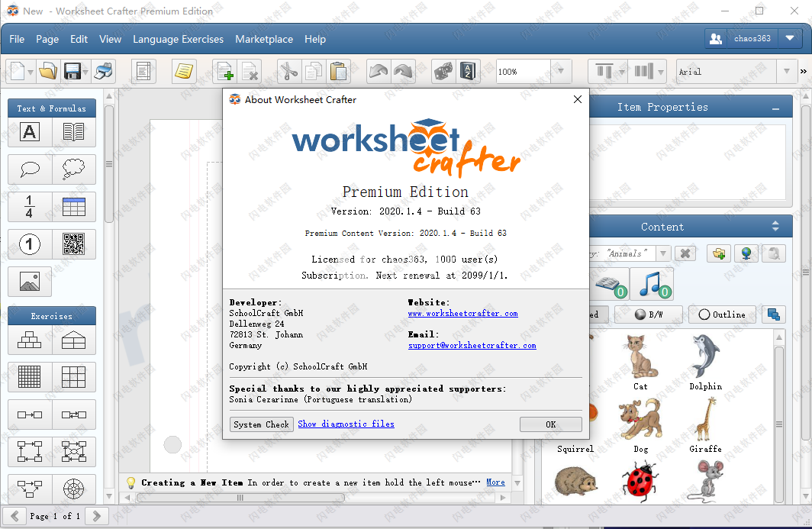Create a new document from toolbar
Screen dimensions: 812x529
pyautogui.click(x=17, y=71)
